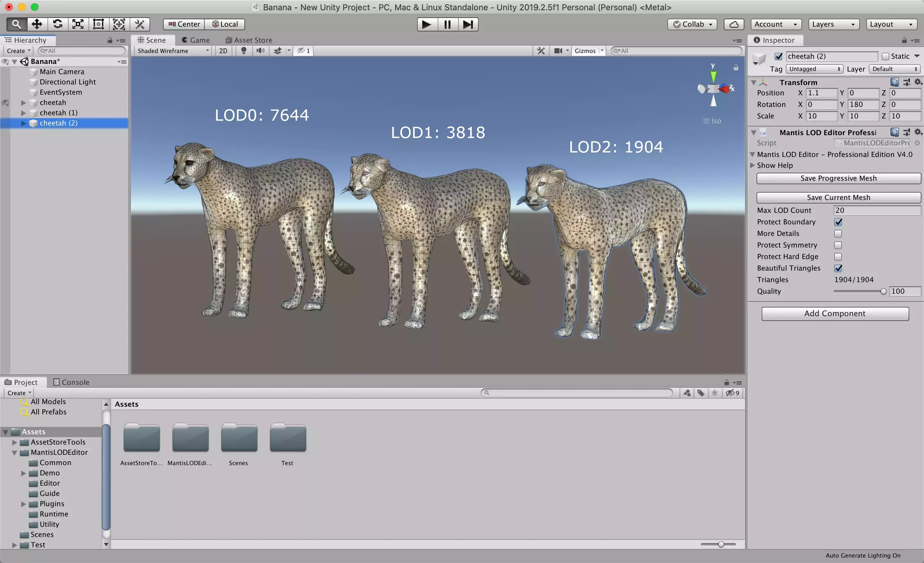
Task: Open the Shaded Wireframe draw mode dropdown
Action: [x=173, y=51]
